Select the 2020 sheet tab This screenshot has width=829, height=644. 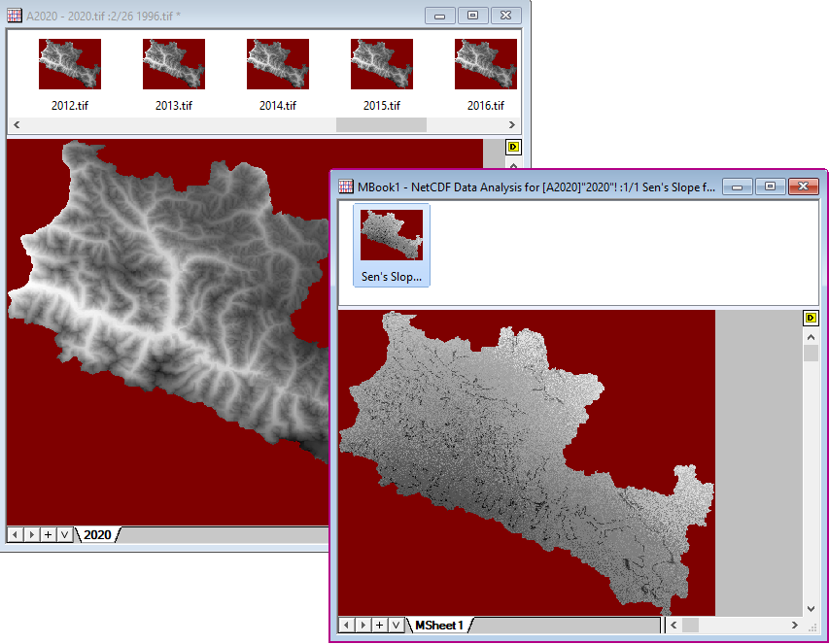[x=96, y=535]
